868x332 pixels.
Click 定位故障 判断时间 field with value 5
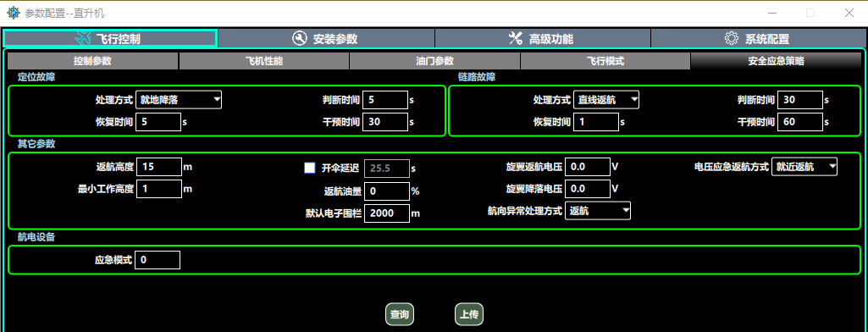[x=385, y=100]
